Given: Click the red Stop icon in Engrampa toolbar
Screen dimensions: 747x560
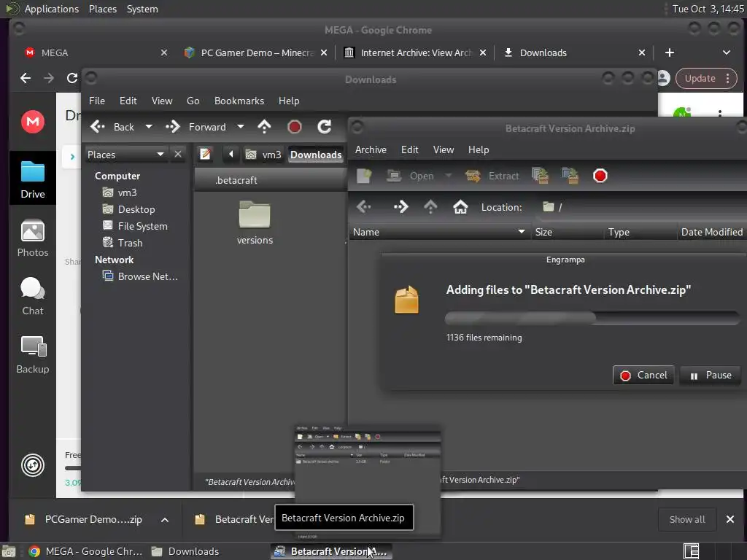Looking at the screenshot, I should pyautogui.click(x=600, y=176).
